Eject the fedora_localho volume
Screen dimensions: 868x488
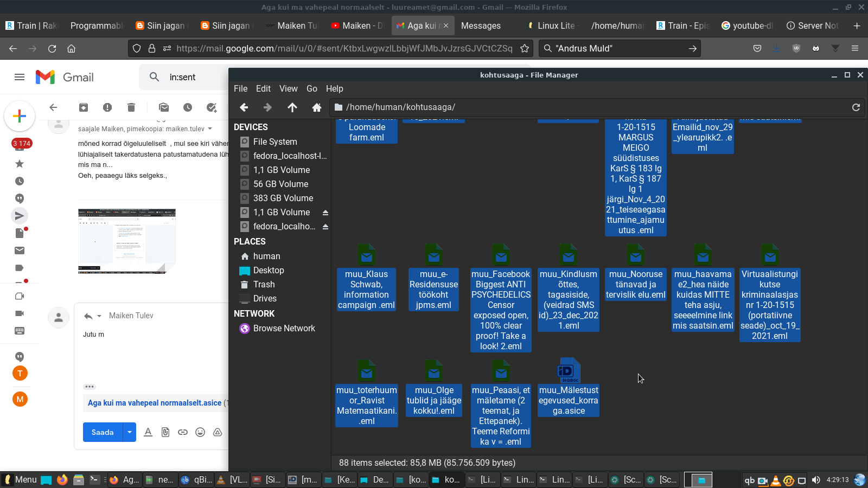pyautogui.click(x=325, y=227)
